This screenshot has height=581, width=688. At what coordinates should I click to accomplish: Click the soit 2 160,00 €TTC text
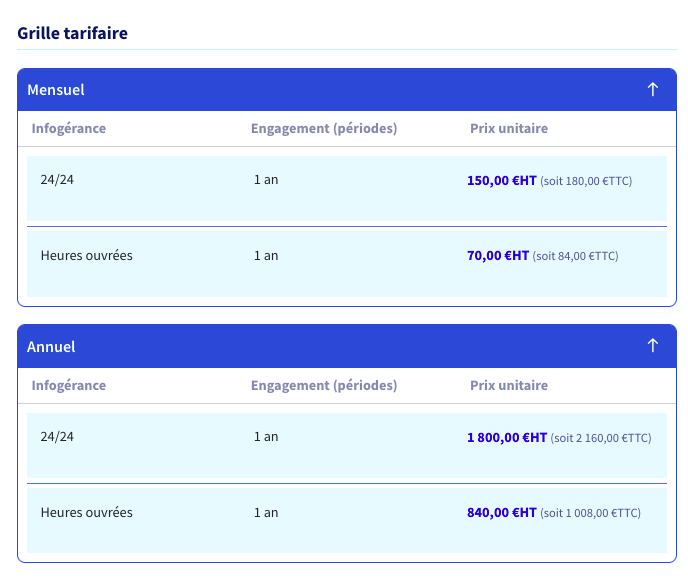601,438
